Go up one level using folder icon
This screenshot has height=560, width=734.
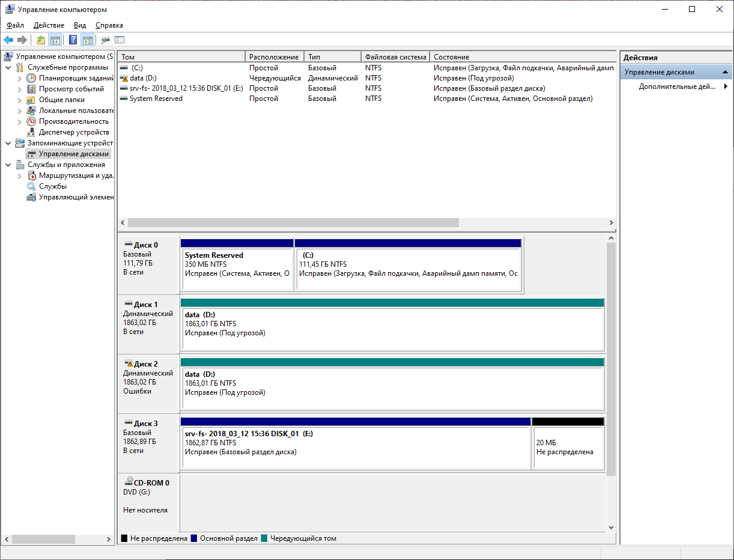pos(41,40)
